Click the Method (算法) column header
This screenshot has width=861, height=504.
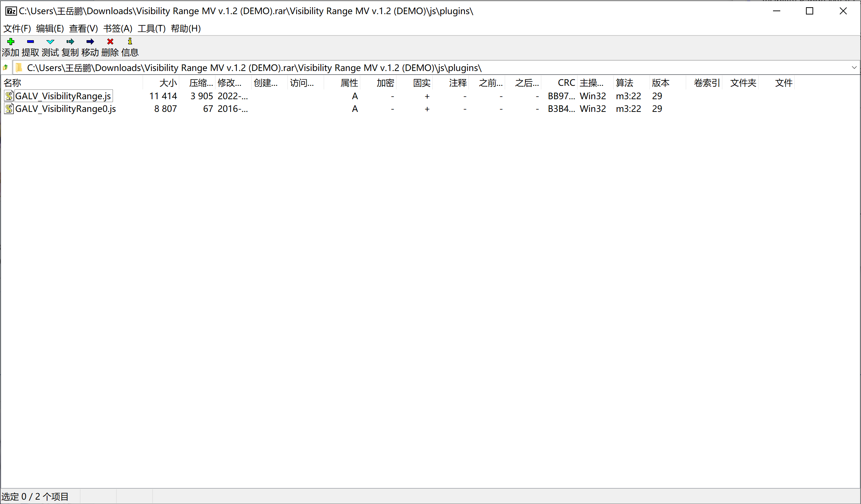click(x=632, y=83)
